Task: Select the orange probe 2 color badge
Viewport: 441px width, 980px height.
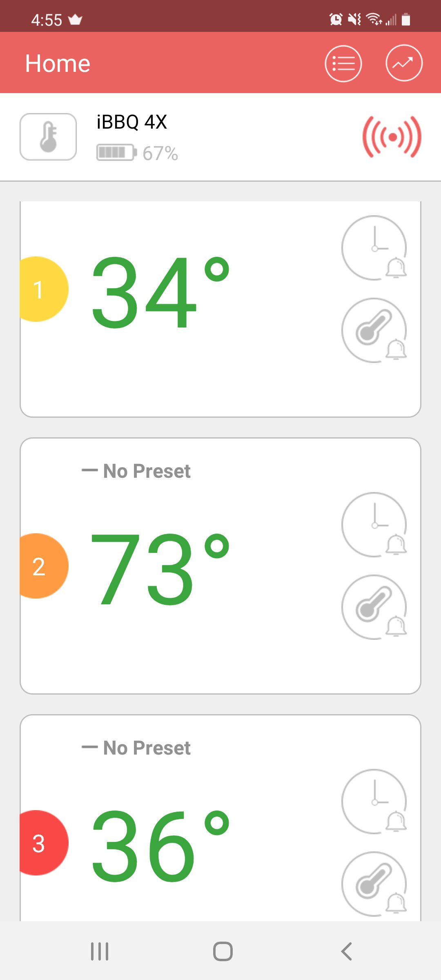Action: coord(44,566)
